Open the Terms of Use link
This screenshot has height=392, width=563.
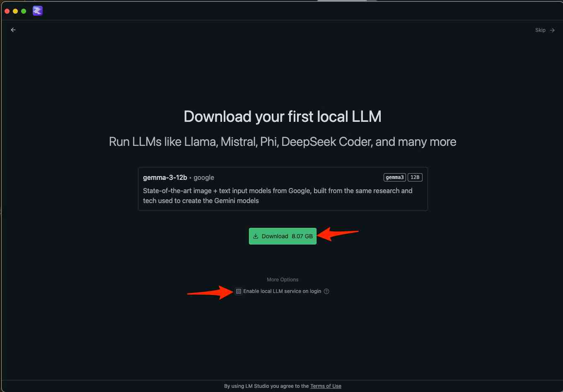pyautogui.click(x=326, y=386)
